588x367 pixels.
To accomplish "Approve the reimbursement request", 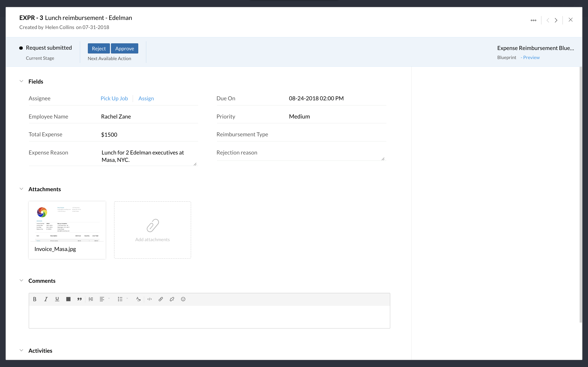I will (x=124, y=49).
